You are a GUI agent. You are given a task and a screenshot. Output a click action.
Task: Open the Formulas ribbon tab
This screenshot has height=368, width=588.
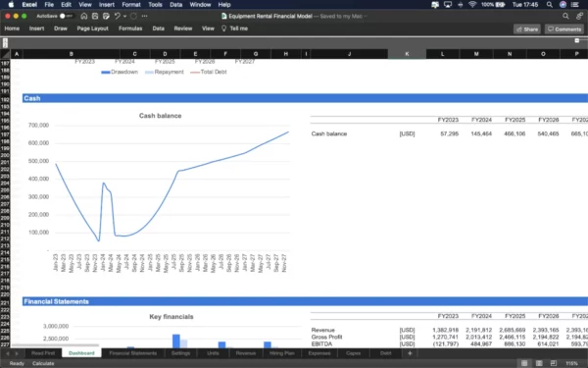130,28
